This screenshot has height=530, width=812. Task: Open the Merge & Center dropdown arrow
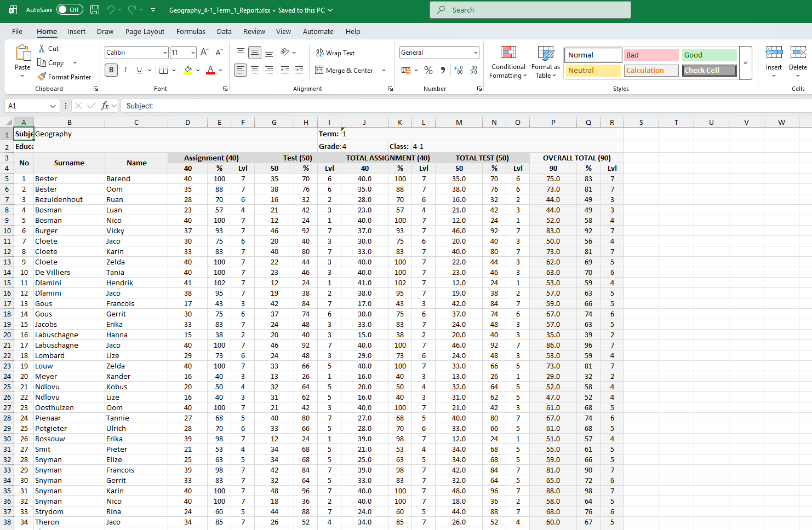click(x=384, y=70)
